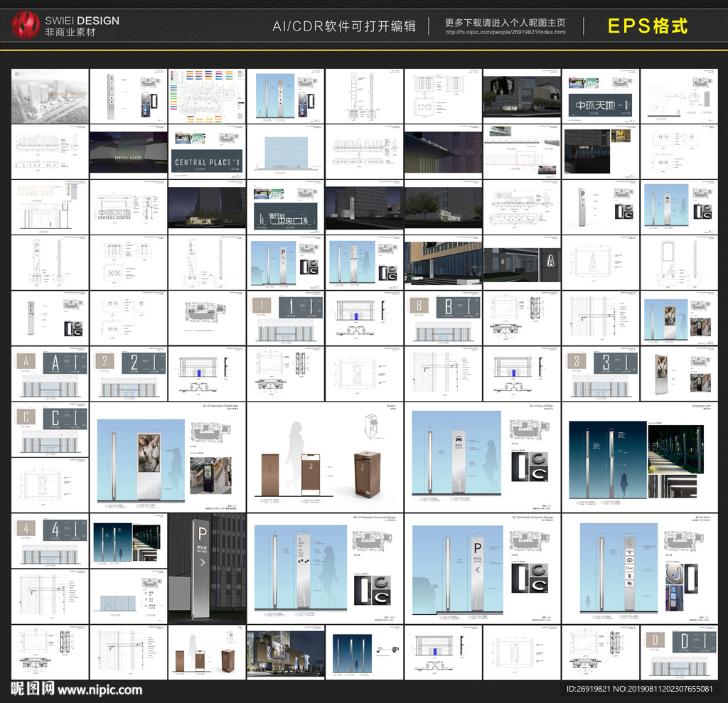This screenshot has height=703, width=728.
Task: Open the building '2' identification sign thumbnail
Action: 128,374
